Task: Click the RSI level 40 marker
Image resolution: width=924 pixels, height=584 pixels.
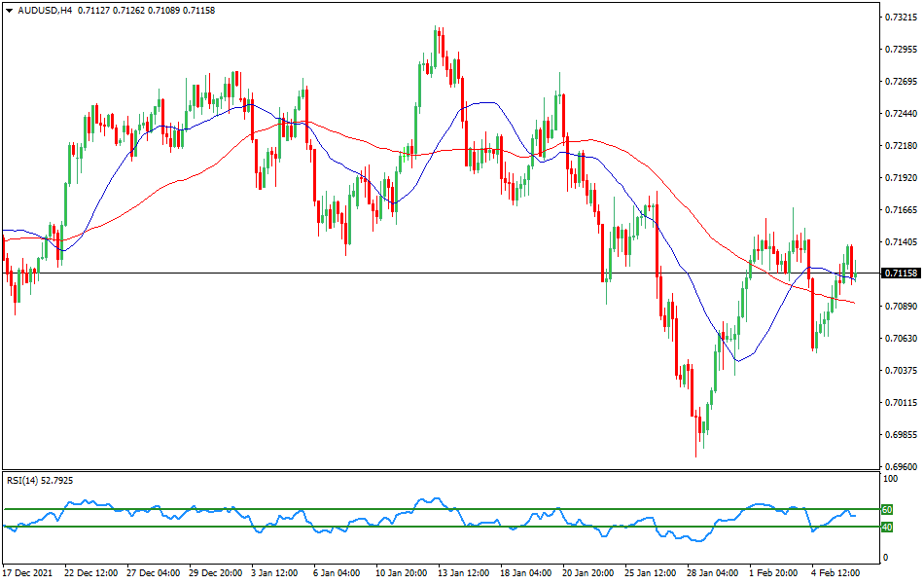Action: pos(885,527)
